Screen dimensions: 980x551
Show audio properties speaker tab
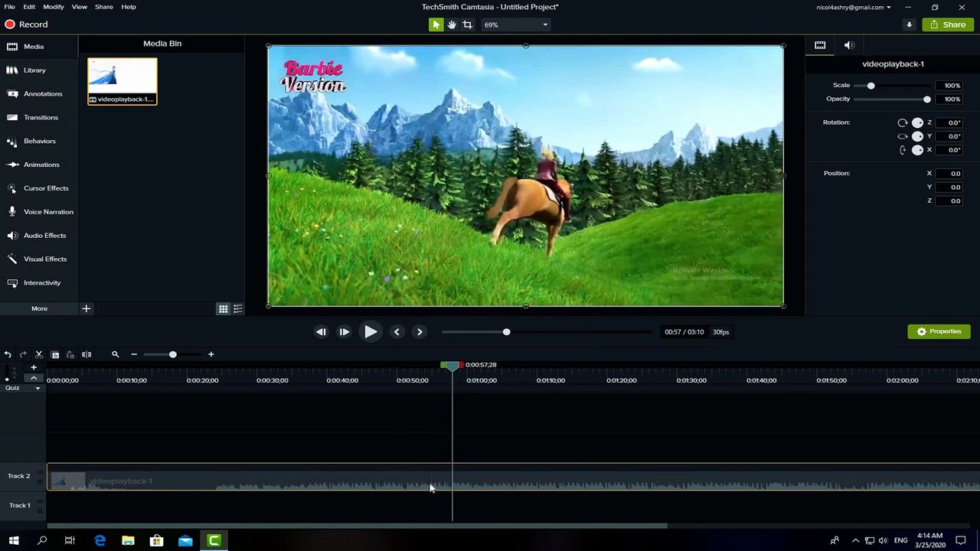[x=849, y=45]
